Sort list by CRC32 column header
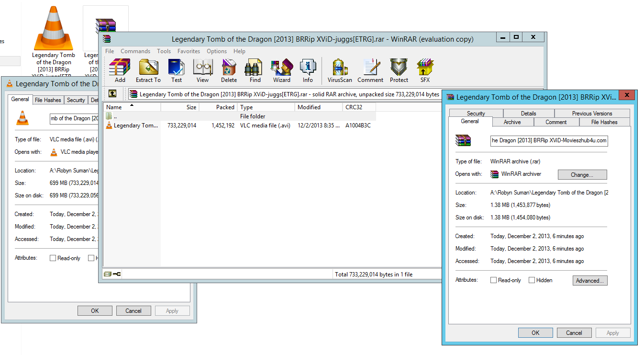This screenshot has height=355, width=644. [359, 107]
